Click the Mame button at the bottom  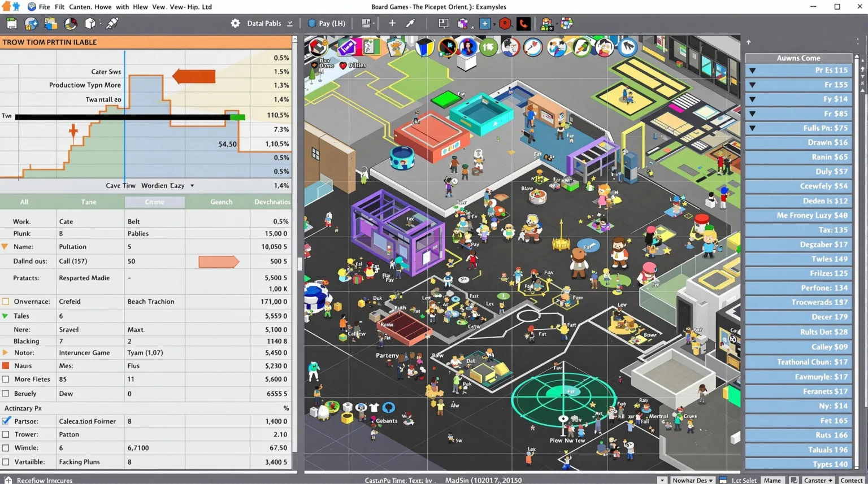coord(772,480)
